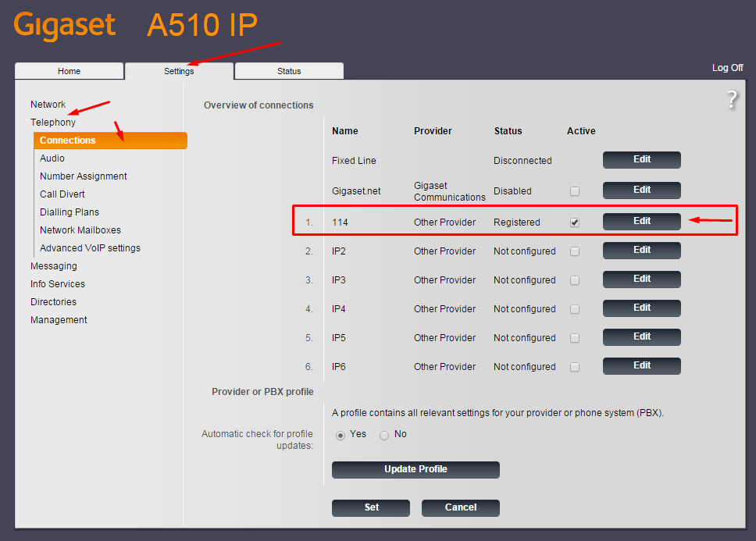Go to the Status tab

tap(289, 71)
